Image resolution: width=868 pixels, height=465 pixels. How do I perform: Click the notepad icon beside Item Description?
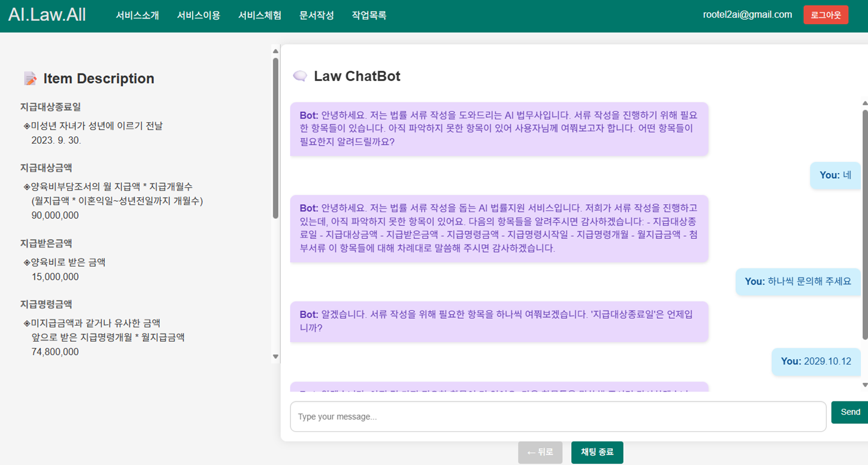[x=30, y=78]
